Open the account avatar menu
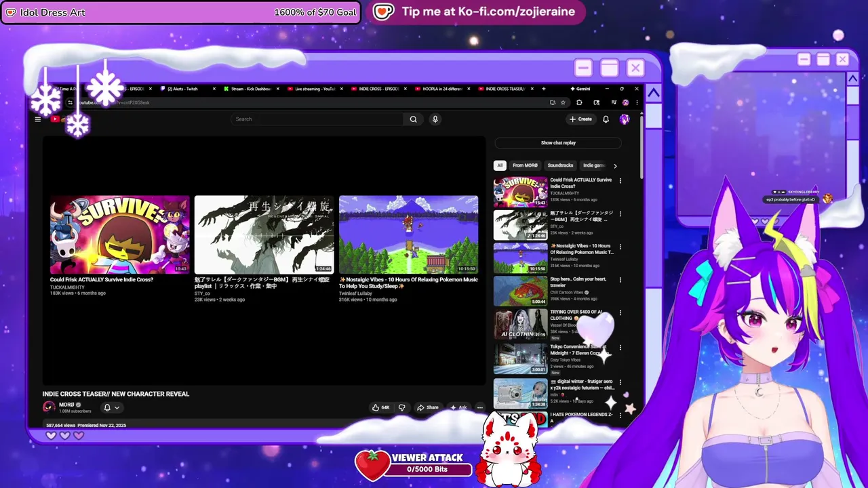 tap(625, 119)
